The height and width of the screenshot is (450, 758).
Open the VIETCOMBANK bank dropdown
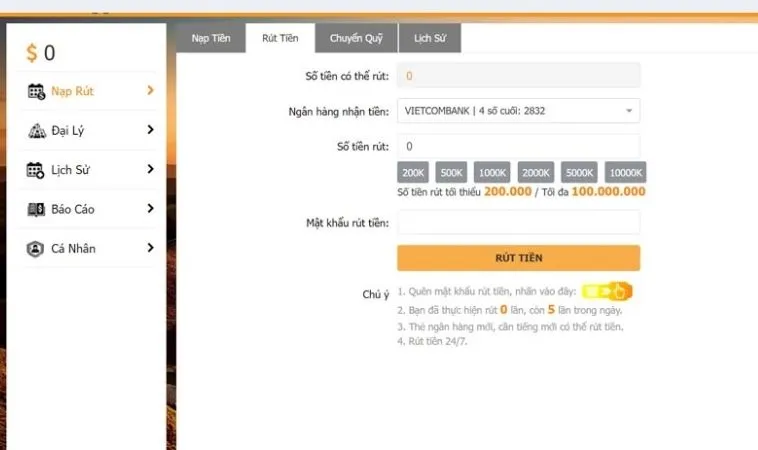tap(519, 111)
